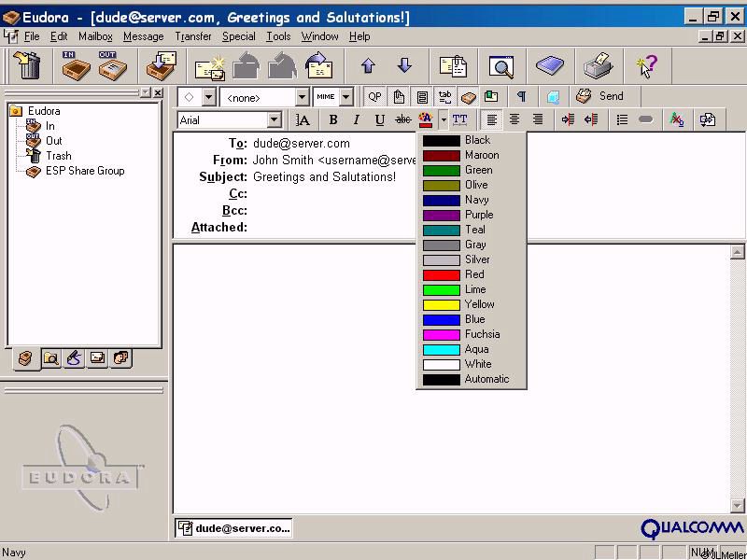Click the text color dropdown arrow
747x560 pixels.
(x=444, y=120)
